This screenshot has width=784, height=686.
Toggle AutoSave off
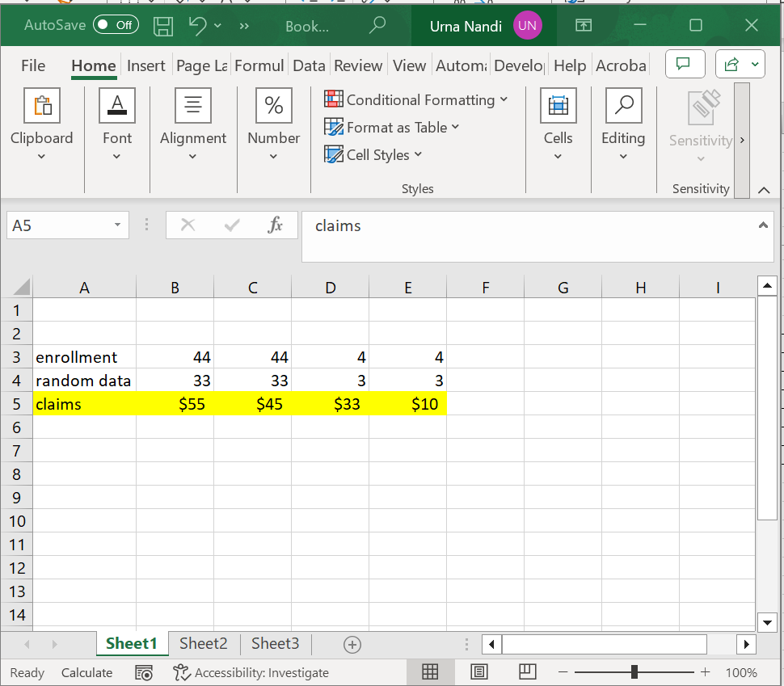(116, 24)
